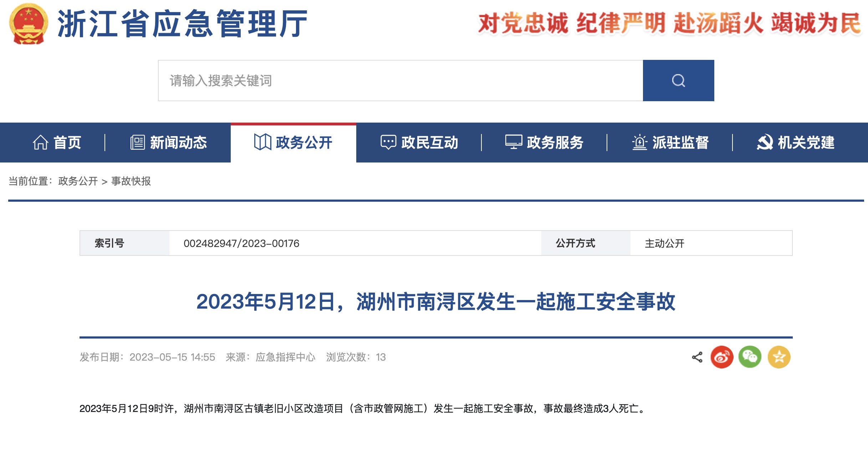
Task: Share article via Weibo icon
Action: 722,357
